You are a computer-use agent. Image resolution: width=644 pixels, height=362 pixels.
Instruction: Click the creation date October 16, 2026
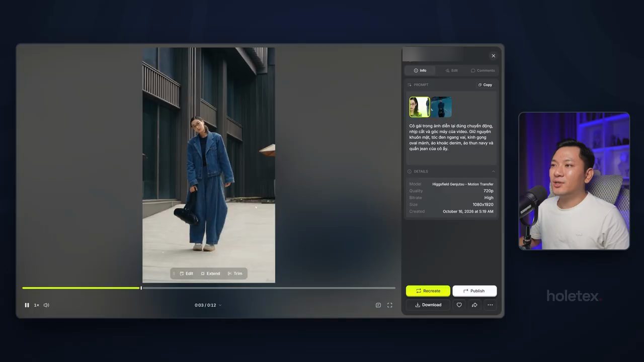pyautogui.click(x=468, y=212)
